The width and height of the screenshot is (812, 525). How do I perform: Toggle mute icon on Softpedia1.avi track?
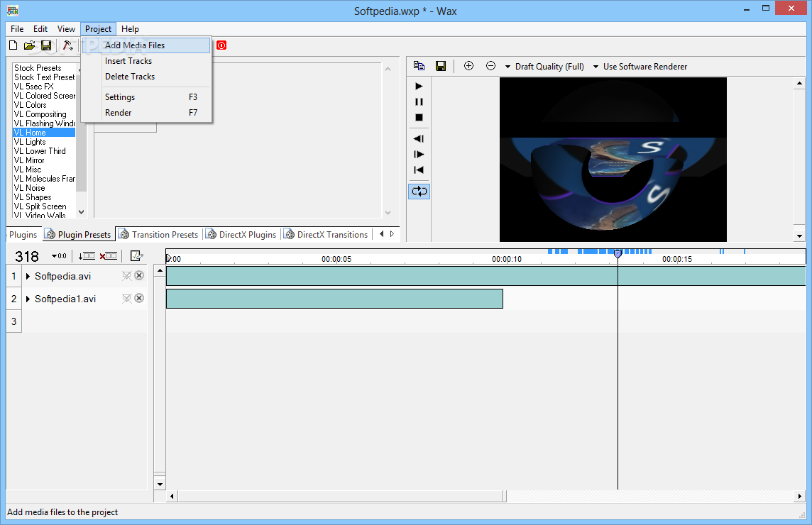pyautogui.click(x=126, y=299)
